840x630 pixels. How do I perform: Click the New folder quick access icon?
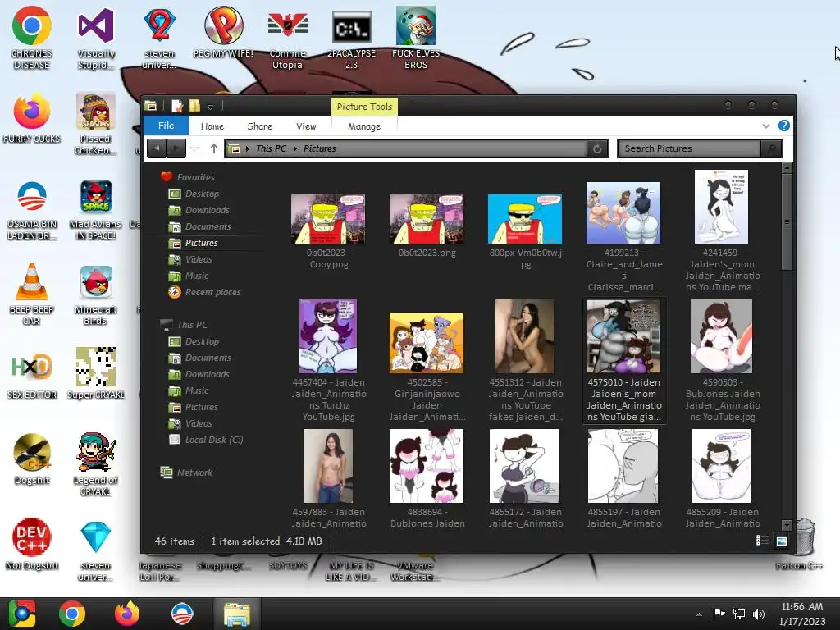[x=194, y=106]
